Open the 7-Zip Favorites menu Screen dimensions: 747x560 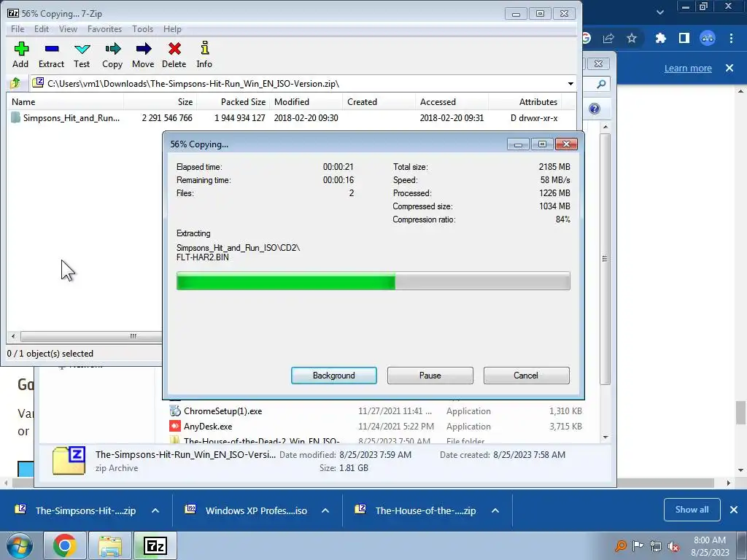[x=105, y=29]
